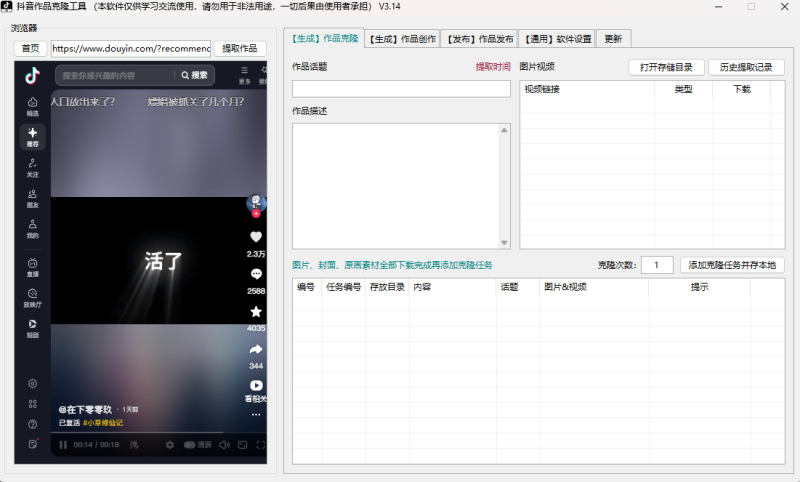This screenshot has height=482, width=800.
Task: Open the 精选 featured sidebar icon
Action: [33, 107]
